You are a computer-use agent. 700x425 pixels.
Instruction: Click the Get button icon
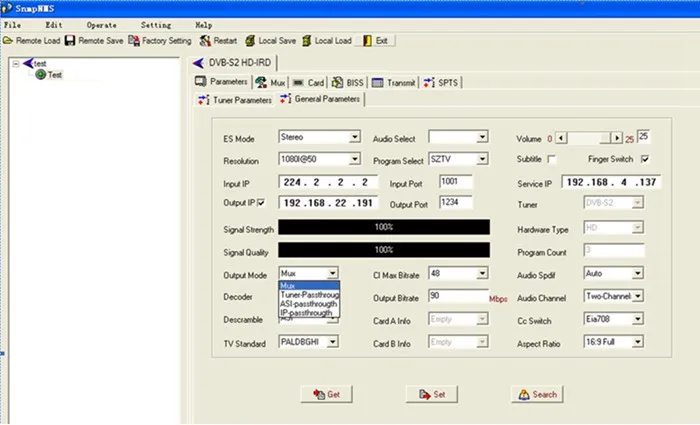[x=319, y=394]
